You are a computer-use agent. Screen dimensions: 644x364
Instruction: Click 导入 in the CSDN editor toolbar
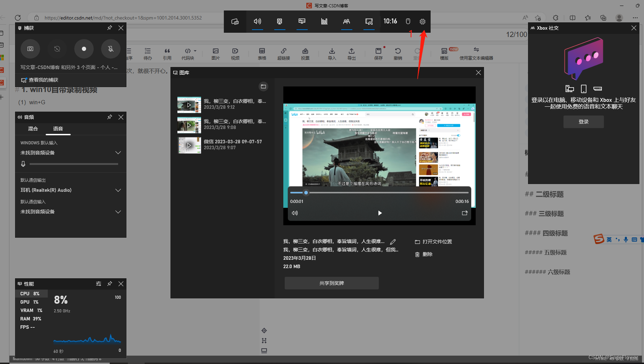332,54
